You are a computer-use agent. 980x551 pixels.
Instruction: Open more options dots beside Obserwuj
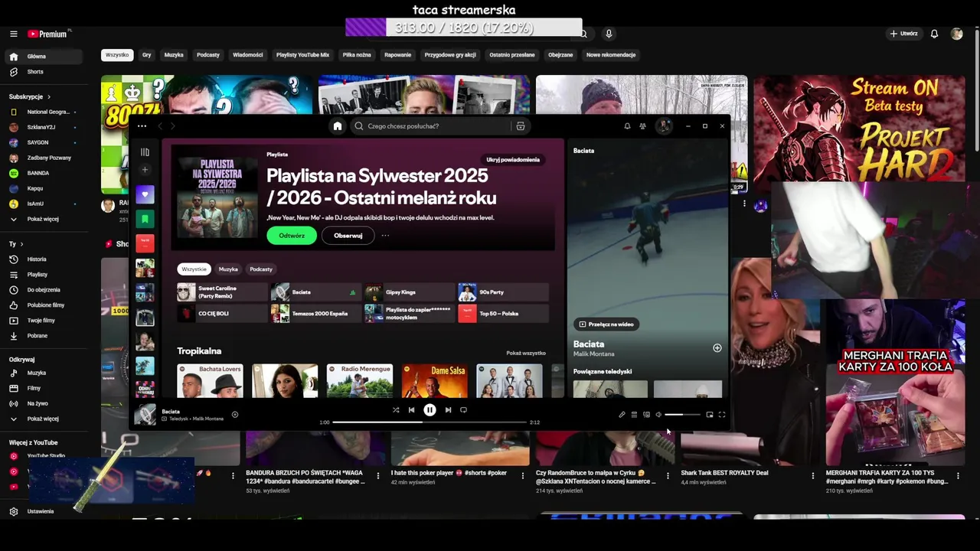(385, 236)
